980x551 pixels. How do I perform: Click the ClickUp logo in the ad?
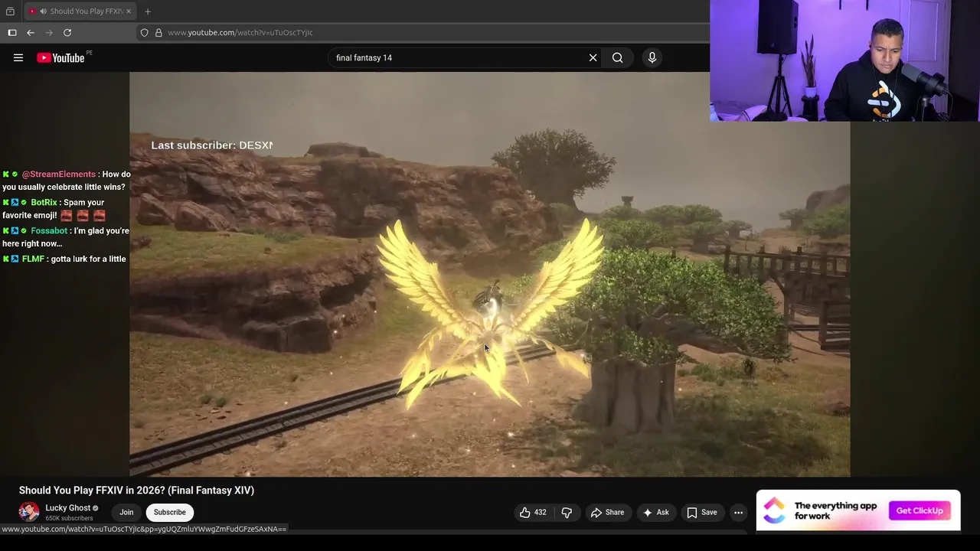click(x=774, y=510)
